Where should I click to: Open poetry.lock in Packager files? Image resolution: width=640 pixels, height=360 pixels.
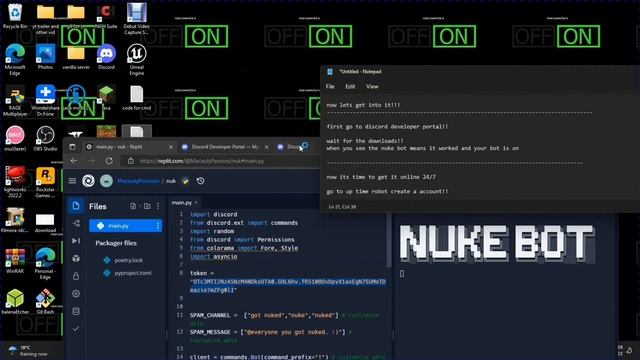tap(129, 260)
